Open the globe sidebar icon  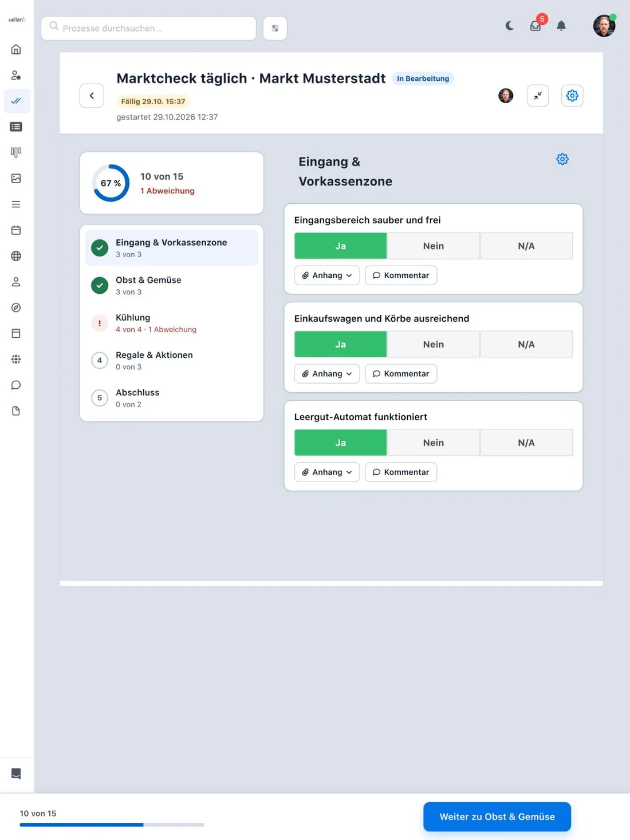pos(16,256)
